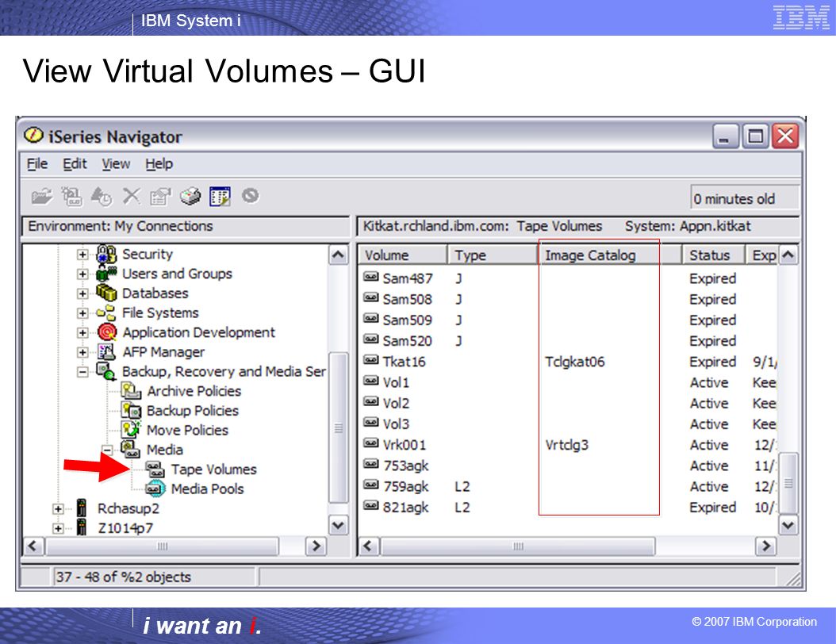The width and height of the screenshot is (836, 644).
Task: Click the tree pane scroll up arrow
Action: [338, 255]
